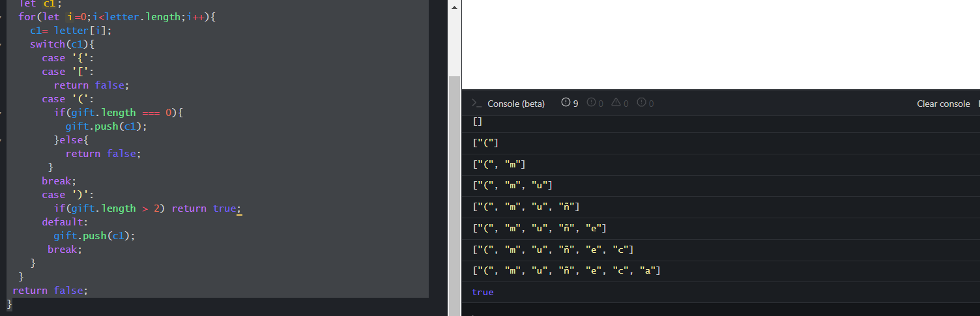
Task: Toggle the info messages counter showing 0
Action: click(595, 103)
